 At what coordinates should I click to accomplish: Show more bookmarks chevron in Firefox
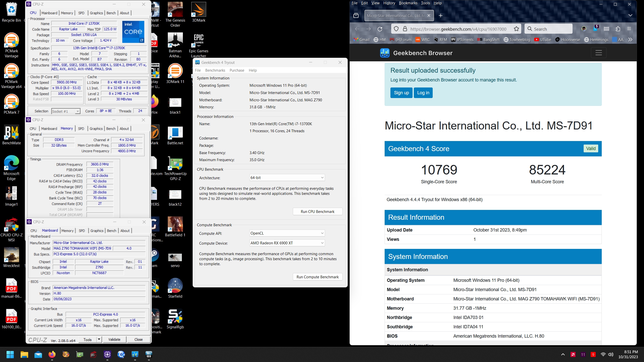coord(630,39)
